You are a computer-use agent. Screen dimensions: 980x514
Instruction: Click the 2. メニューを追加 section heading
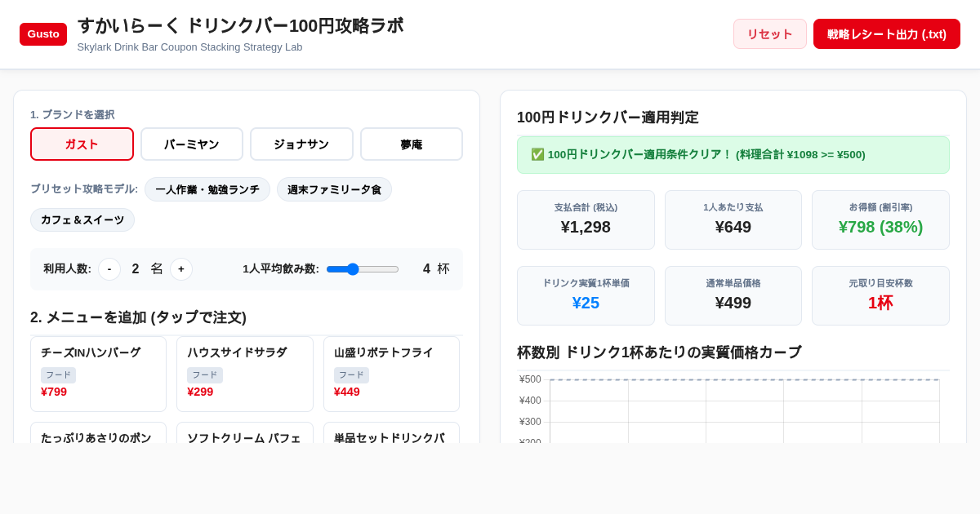(x=138, y=317)
